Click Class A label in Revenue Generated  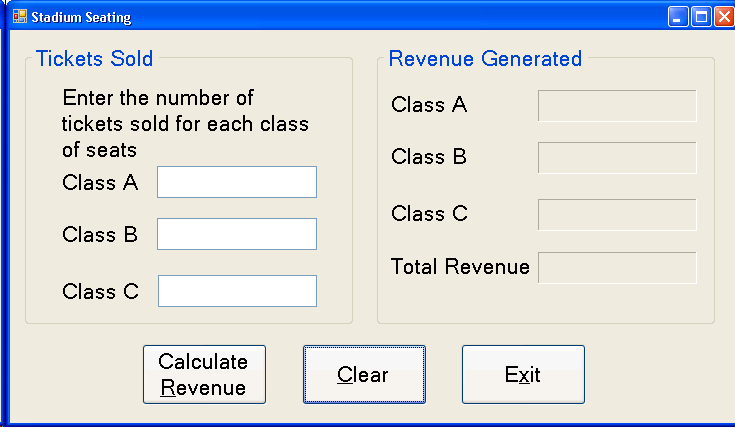(429, 105)
